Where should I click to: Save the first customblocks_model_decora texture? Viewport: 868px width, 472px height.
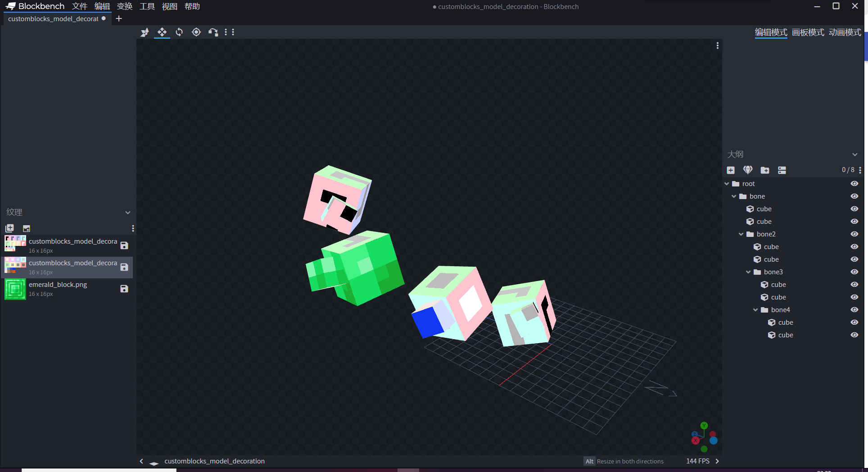click(124, 245)
